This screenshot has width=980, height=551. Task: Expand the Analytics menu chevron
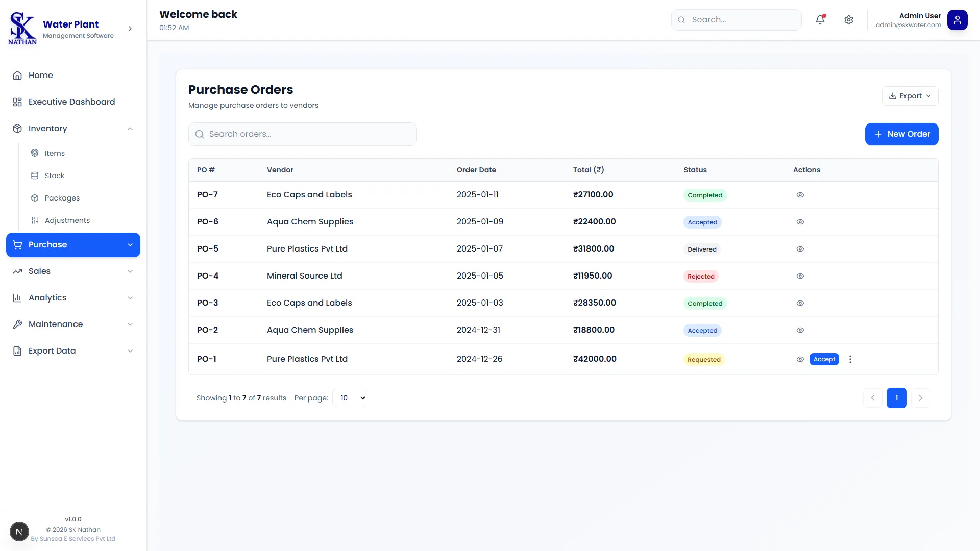tap(130, 298)
